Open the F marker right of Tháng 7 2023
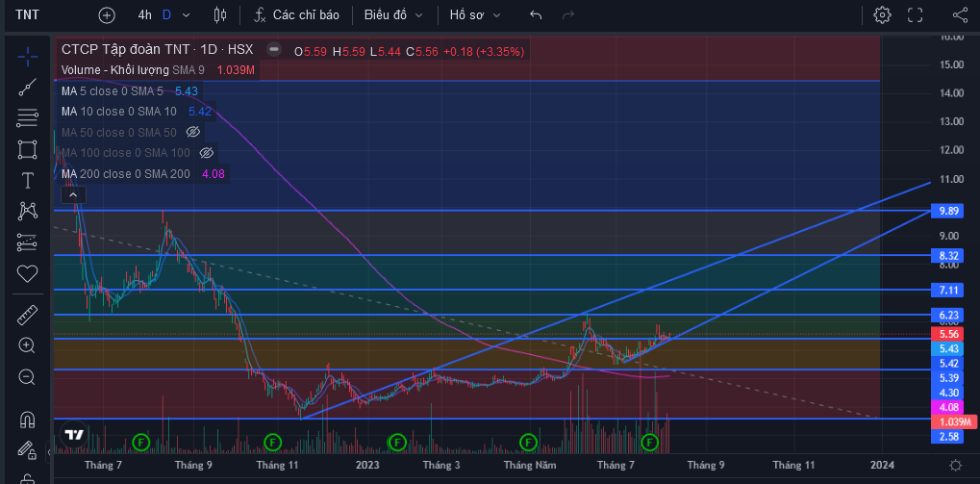 pyautogui.click(x=650, y=443)
